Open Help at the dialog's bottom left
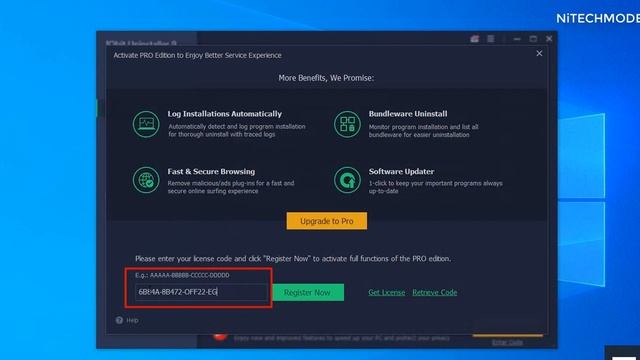 coord(127,320)
